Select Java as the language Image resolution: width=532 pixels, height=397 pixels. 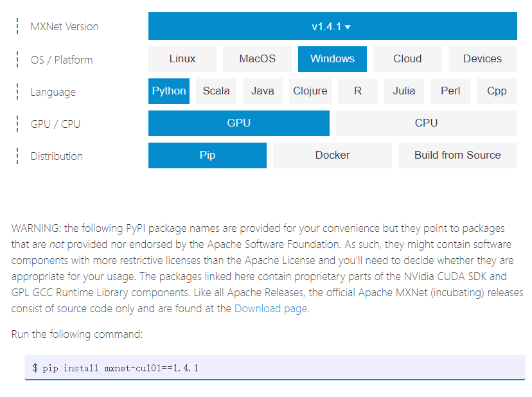[262, 91]
